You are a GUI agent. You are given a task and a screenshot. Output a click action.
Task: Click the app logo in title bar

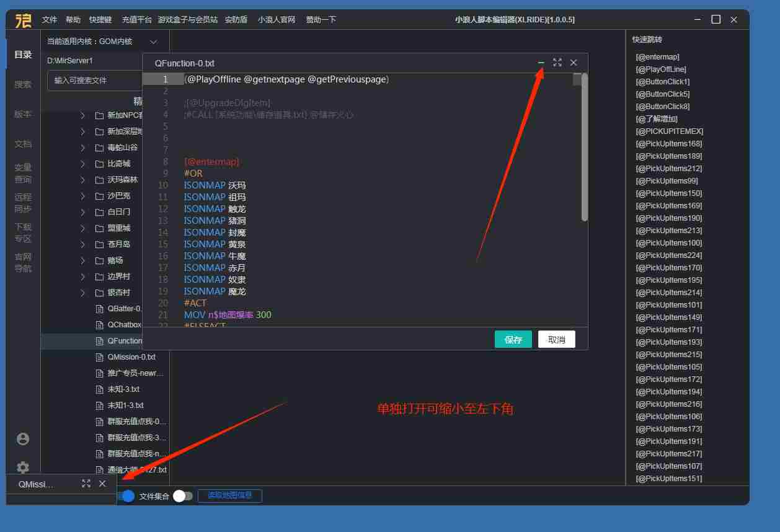[23, 20]
